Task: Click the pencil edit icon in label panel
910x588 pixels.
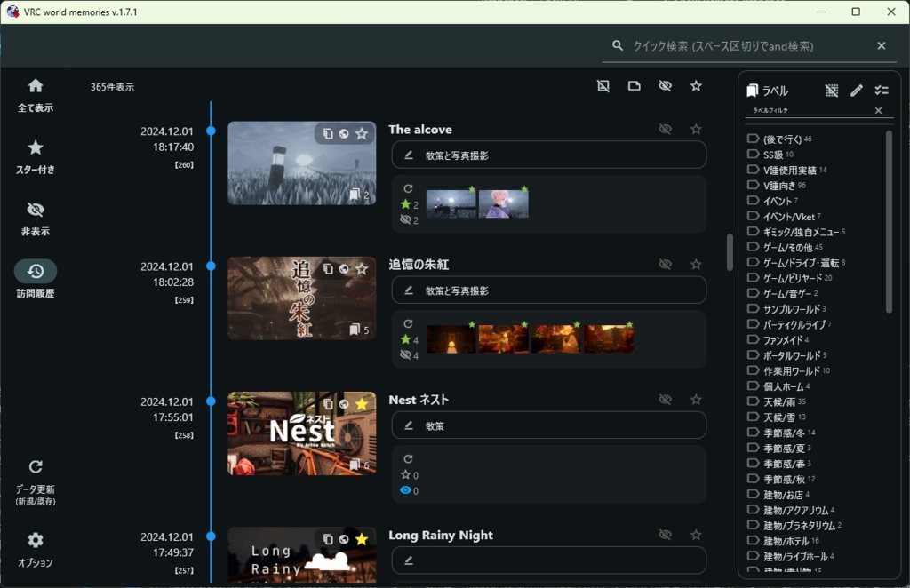Action: [857, 91]
